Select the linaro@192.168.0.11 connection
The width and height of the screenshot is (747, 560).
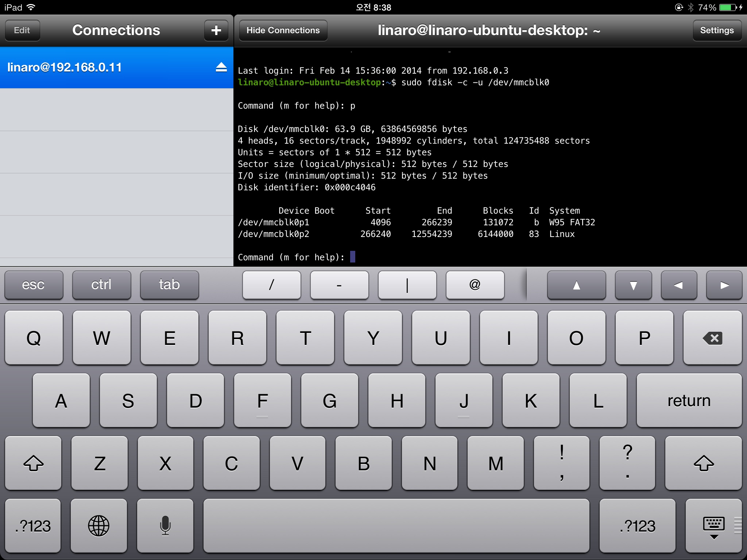[x=109, y=67]
